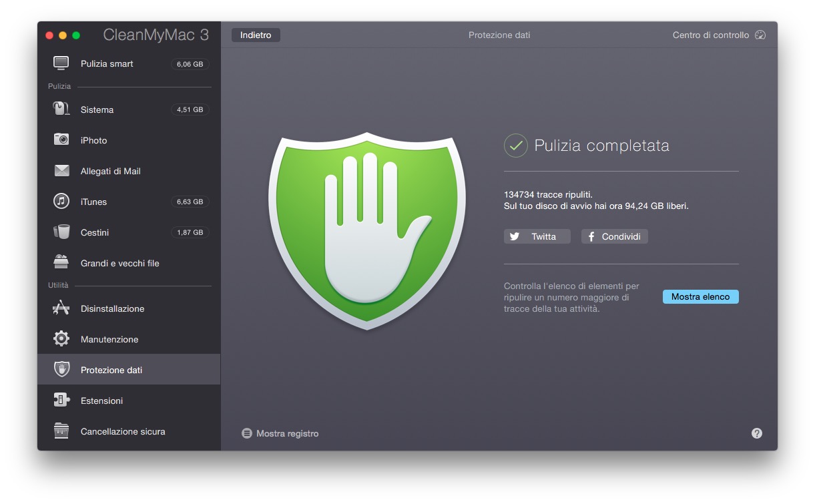This screenshot has width=815, height=504.
Task: Go to Allegati di Mail
Action: coord(129,171)
